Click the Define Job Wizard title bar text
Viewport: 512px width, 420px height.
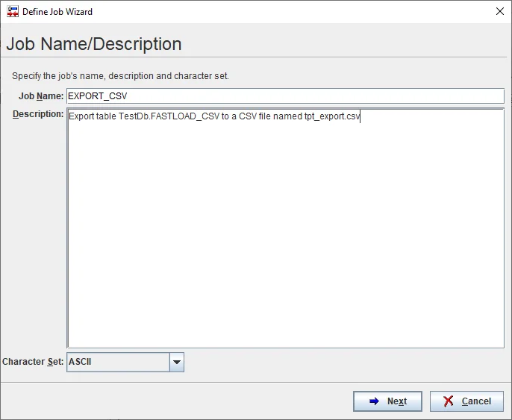tap(57, 12)
